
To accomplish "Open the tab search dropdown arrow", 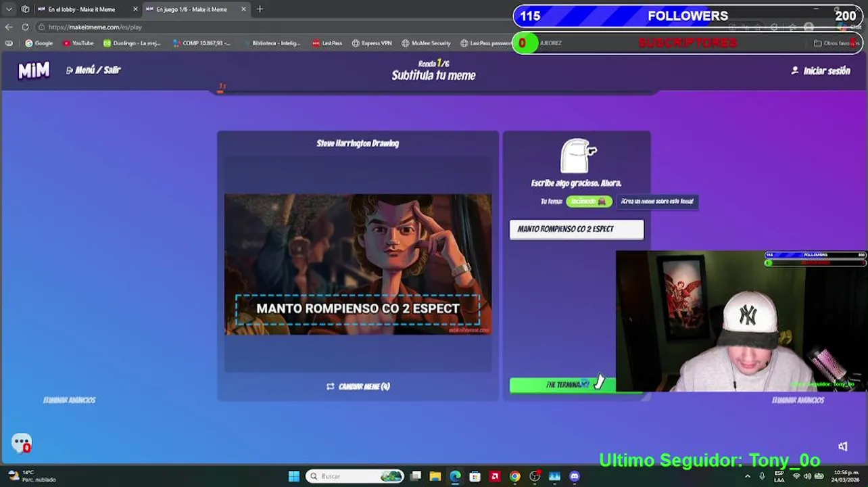I will [x=9, y=9].
